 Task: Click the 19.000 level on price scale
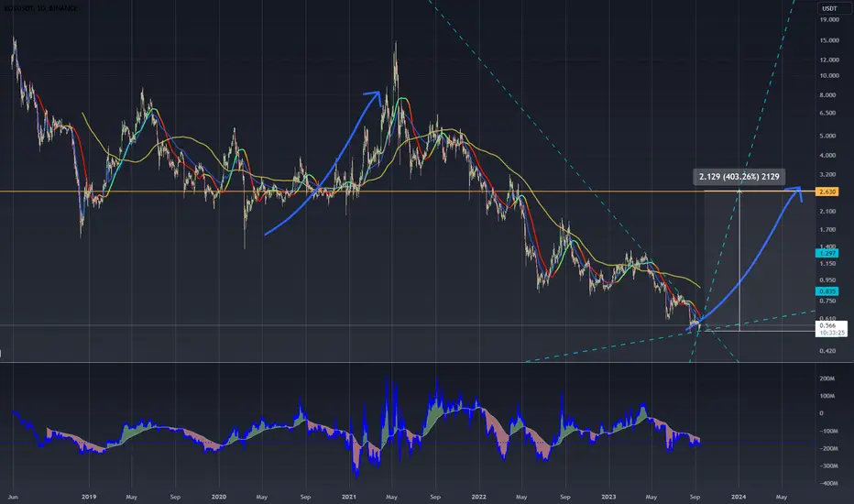tap(829, 19)
